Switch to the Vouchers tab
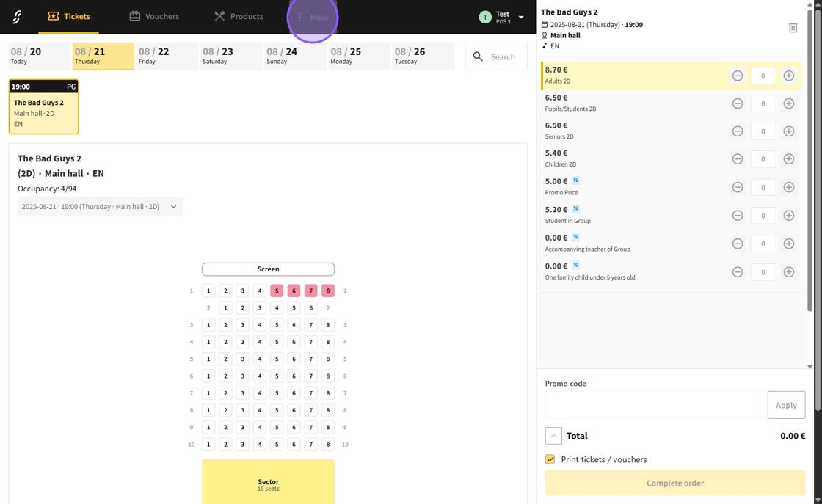 point(154,16)
